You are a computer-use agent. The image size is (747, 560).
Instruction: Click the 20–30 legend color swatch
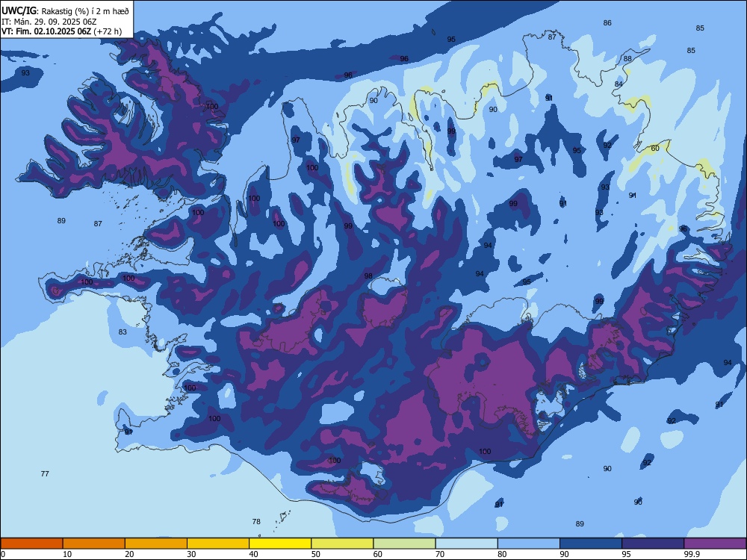(156, 544)
